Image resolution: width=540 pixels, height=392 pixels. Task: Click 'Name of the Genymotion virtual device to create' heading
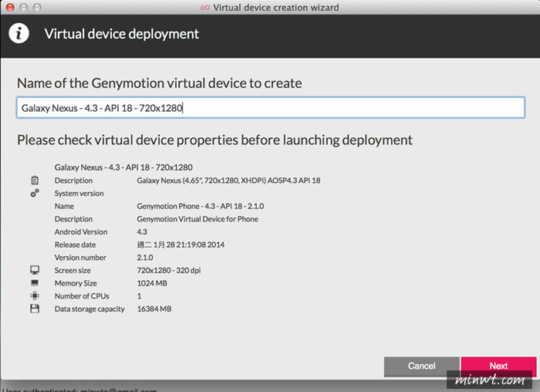click(160, 83)
